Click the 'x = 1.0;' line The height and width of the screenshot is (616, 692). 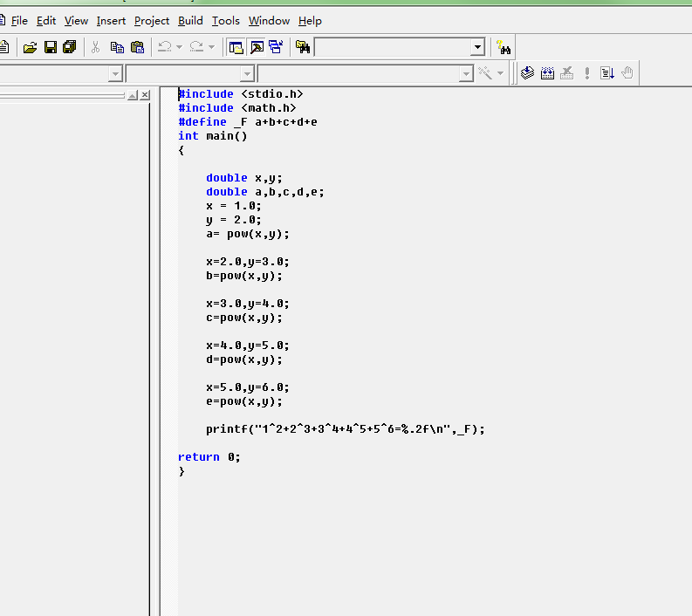[x=234, y=206]
